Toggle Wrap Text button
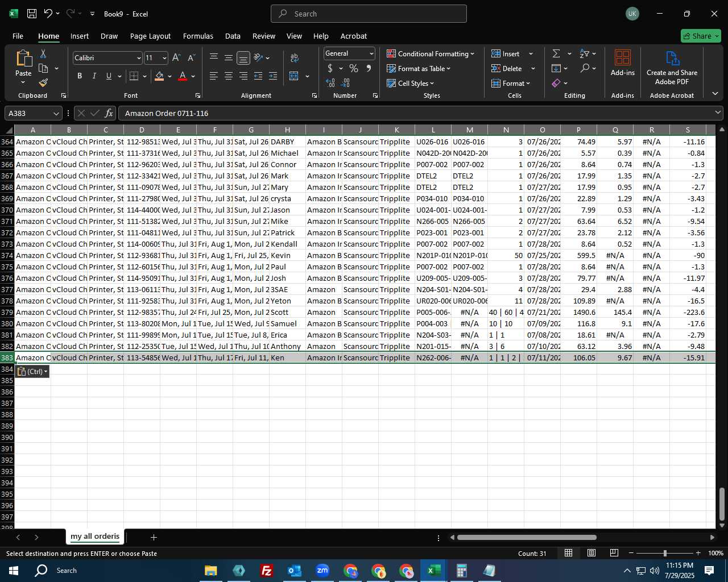 [295, 58]
